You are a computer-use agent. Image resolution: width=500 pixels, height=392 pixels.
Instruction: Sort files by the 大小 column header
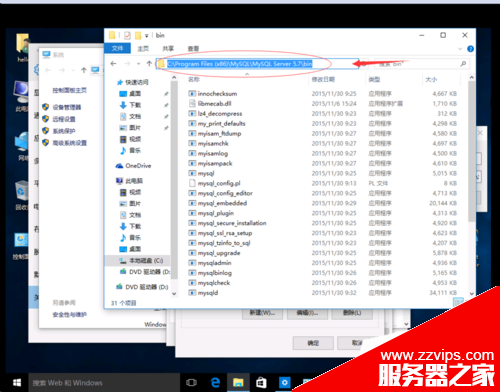coord(431,79)
